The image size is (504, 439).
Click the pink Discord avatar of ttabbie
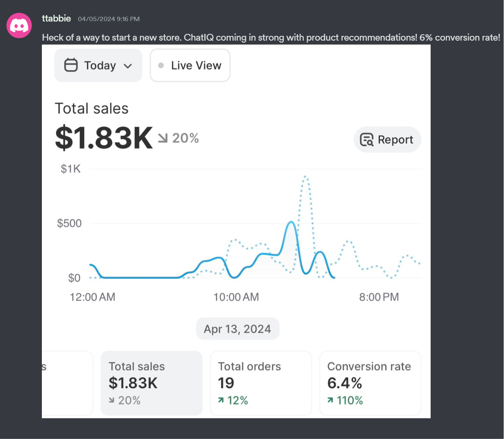click(x=19, y=25)
